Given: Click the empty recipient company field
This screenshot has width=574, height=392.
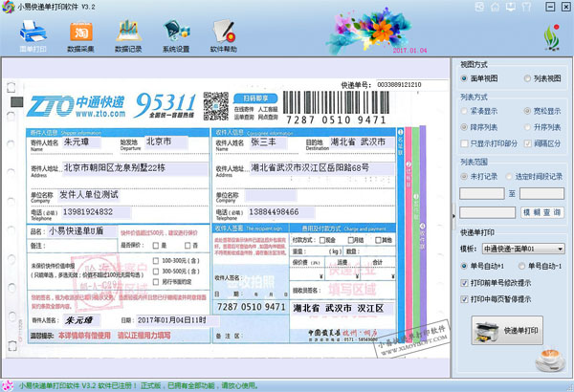Looking at the screenshot, I should (x=271, y=196).
